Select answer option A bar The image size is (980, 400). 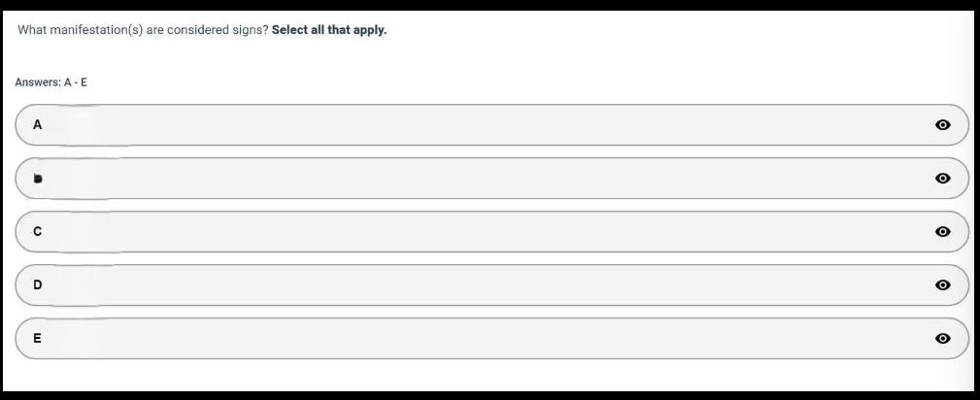[x=486, y=125]
